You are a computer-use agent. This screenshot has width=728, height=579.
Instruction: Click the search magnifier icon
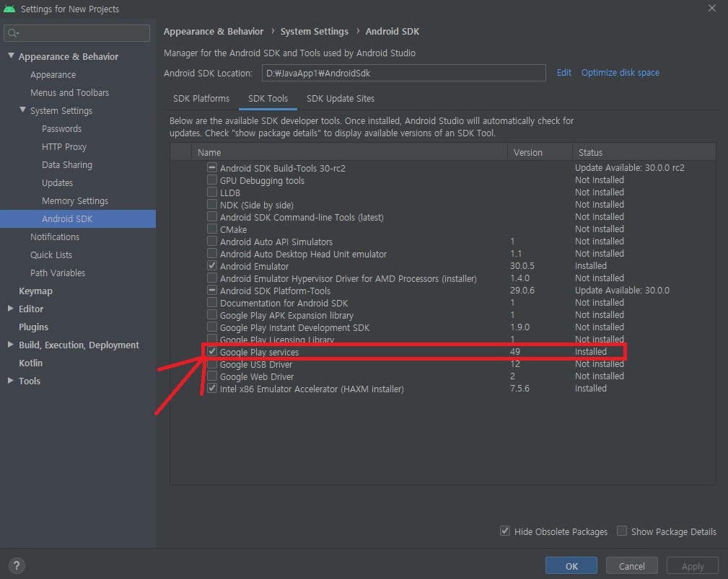tap(12, 33)
